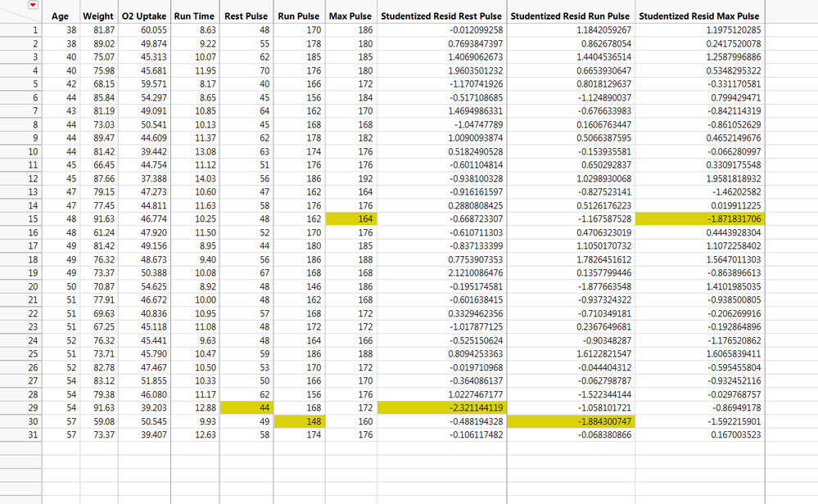Select the Max Pulse column header
Viewport: 818px width, 504px height.
(x=350, y=16)
